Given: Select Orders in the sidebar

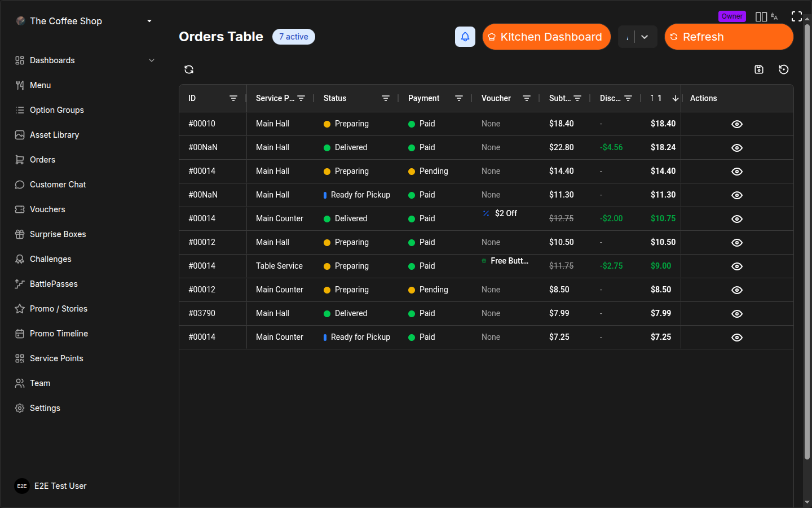Looking at the screenshot, I should click(x=42, y=160).
